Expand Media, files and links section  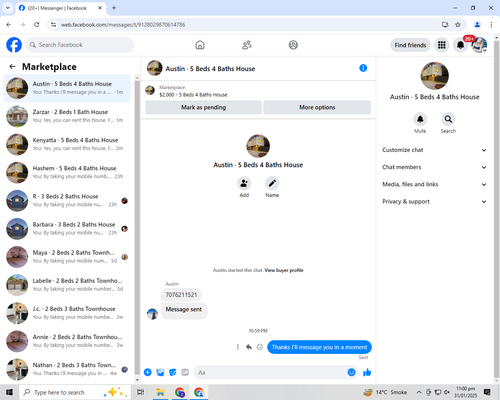(x=434, y=184)
